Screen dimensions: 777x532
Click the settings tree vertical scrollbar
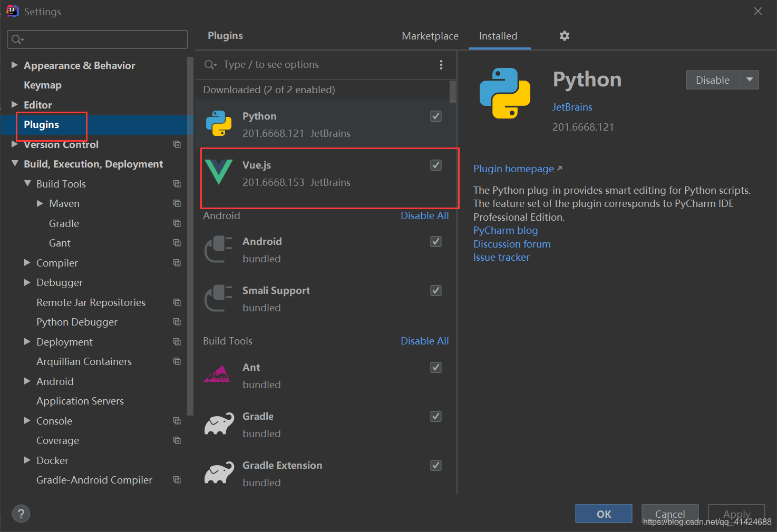(x=190, y=237)
